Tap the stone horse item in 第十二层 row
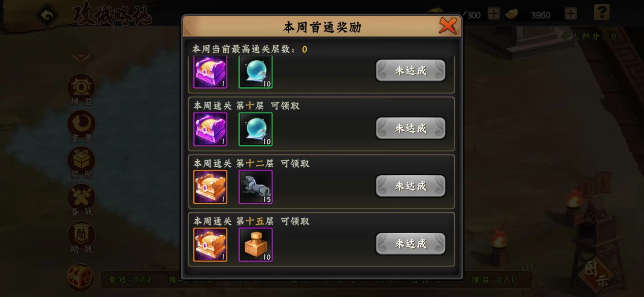 (x=255, y=187)
